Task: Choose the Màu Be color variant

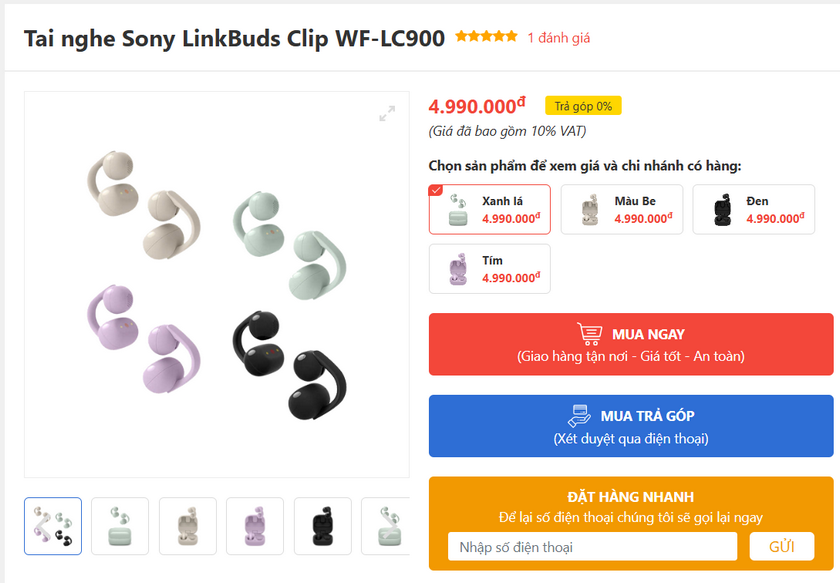Action: (622, 209)
